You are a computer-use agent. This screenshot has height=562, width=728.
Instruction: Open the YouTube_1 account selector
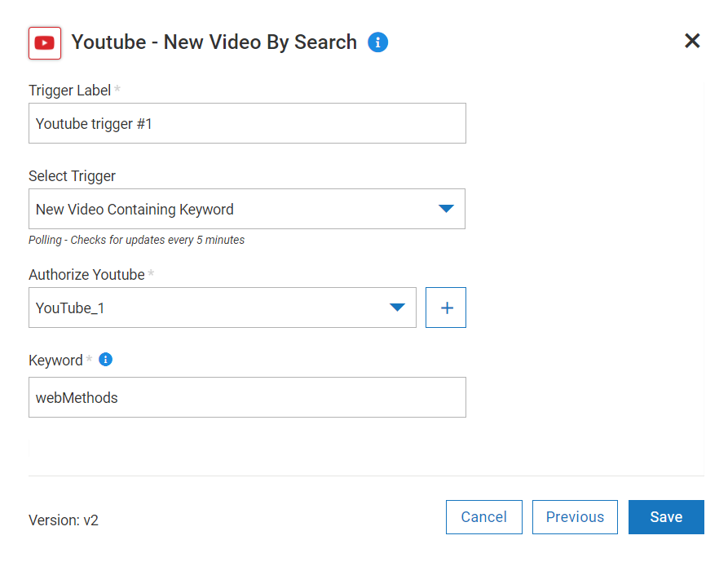(x=212, y=308)
